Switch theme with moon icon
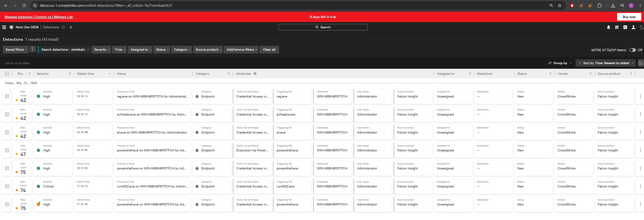Image resolution: width=644 pixels, height=220 pixels. (x=642, y=27)
